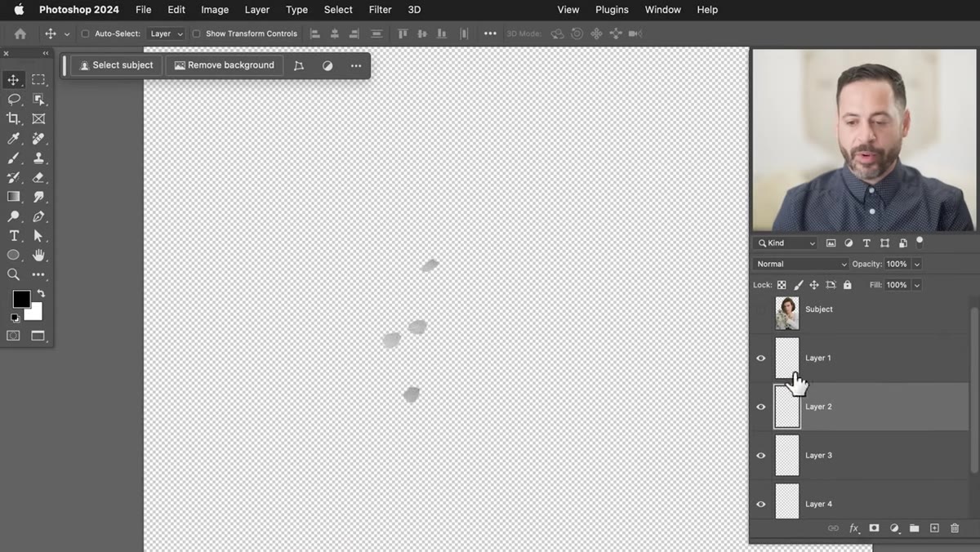980x552 pixels.
Task: Toggle lock transparent pixels
Action: pyautogui.click(x=782, y=285)
